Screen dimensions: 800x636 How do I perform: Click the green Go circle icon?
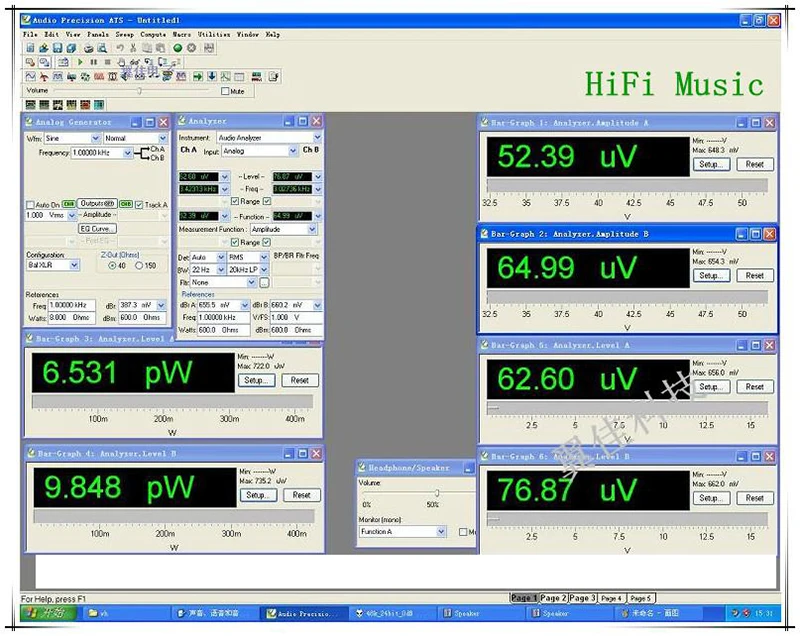(x=178, y=48)
